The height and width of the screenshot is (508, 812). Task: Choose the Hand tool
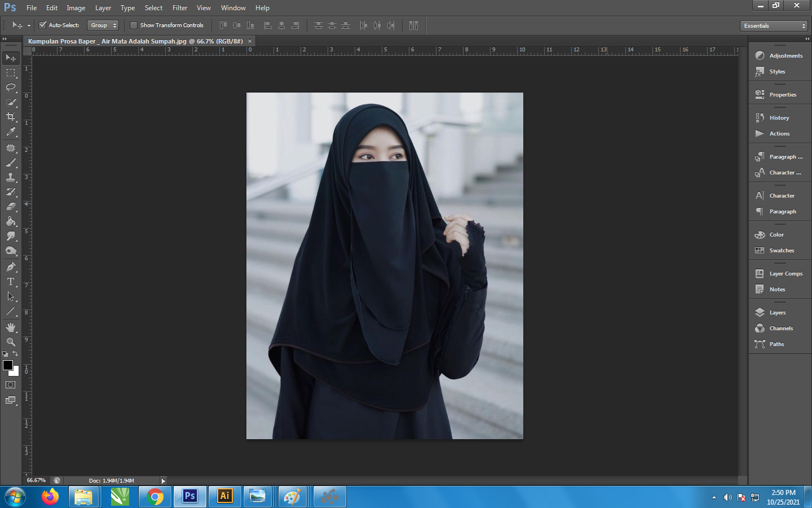pyautogui.click(x=11, y=327)
